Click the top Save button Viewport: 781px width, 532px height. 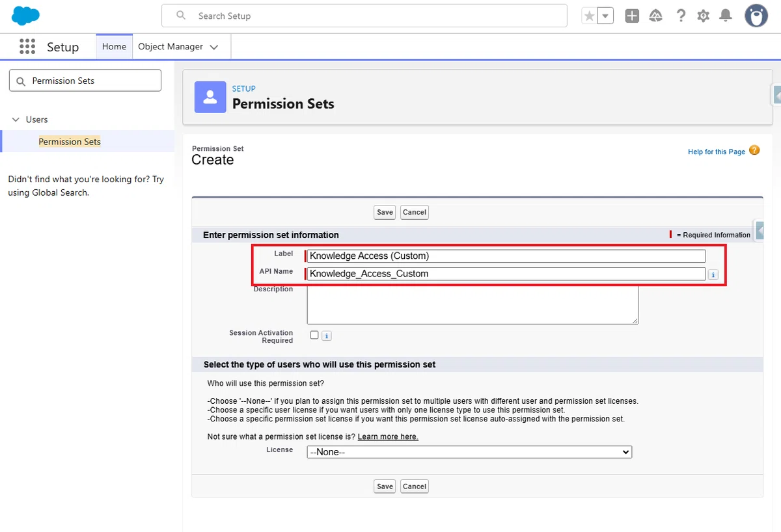click(385, 212)
